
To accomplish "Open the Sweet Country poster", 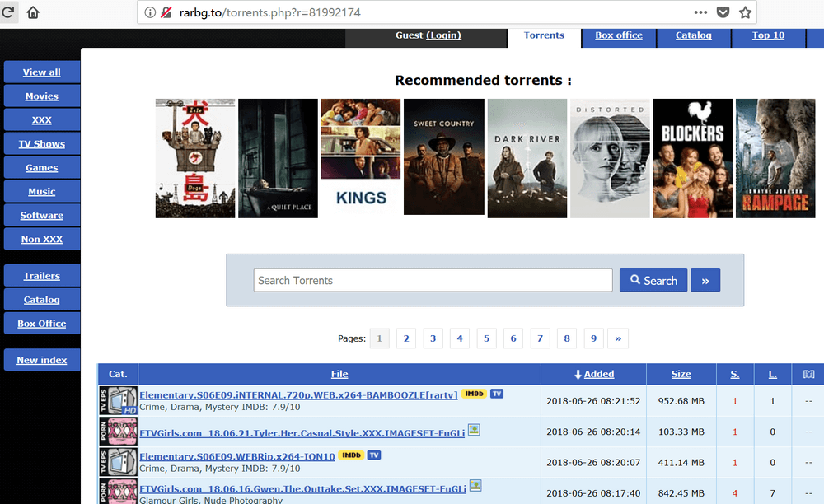I will (x=444, y=157).
